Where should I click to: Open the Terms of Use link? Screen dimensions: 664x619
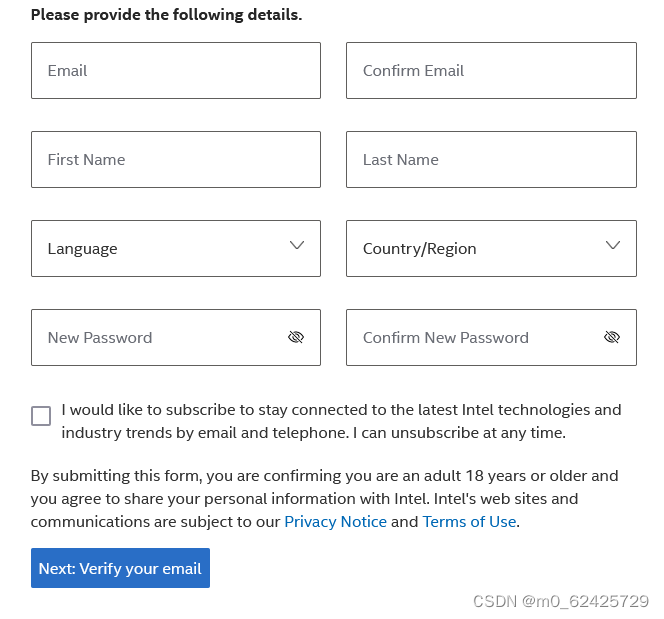[469, 521]
